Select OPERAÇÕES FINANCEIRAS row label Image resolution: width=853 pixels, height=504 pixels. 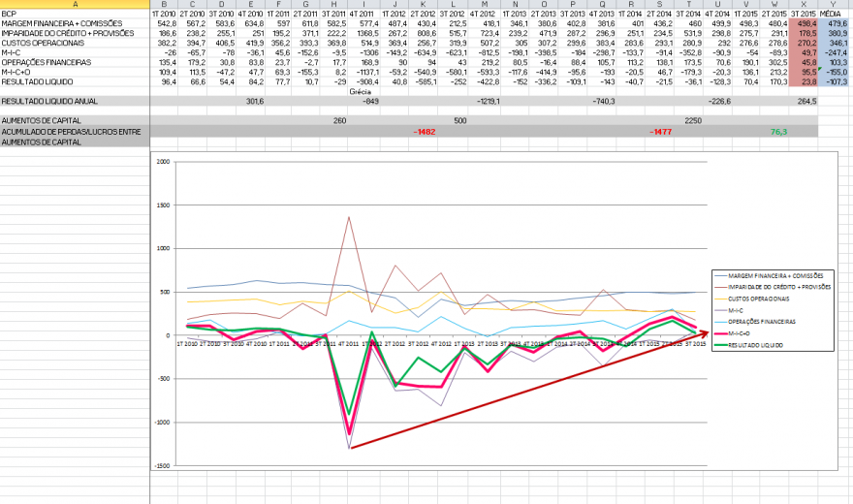tap(47, 63)
